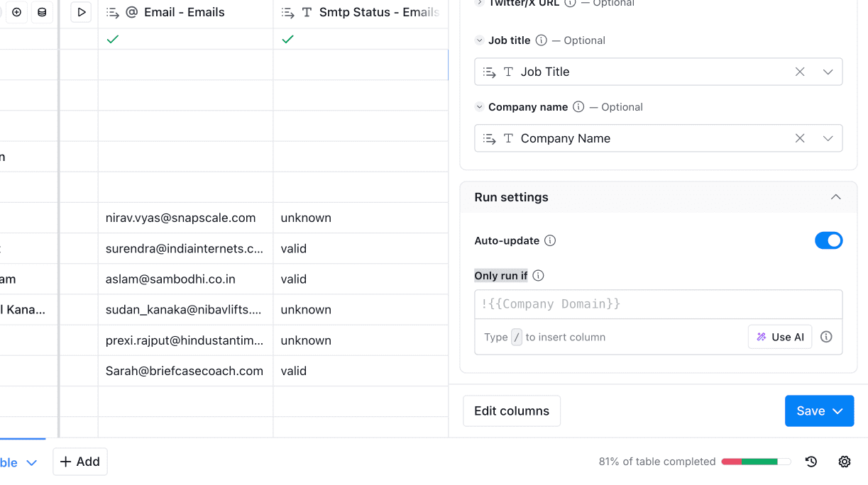Screen dimensions: 868x485
Task: Click the circled plus icon in the header
Action: click(17, 12)
